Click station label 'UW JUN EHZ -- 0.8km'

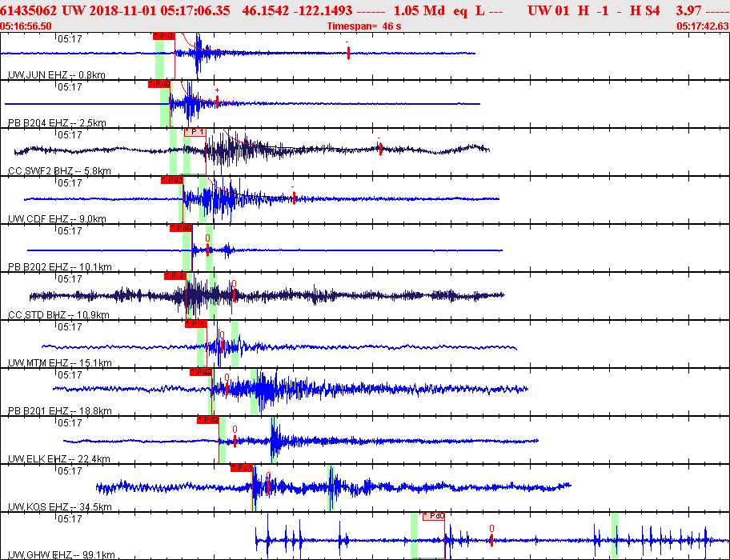(57, 75)
